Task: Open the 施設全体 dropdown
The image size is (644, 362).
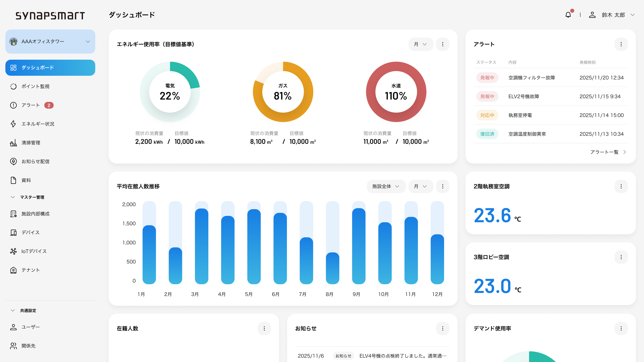Action: 386,186
